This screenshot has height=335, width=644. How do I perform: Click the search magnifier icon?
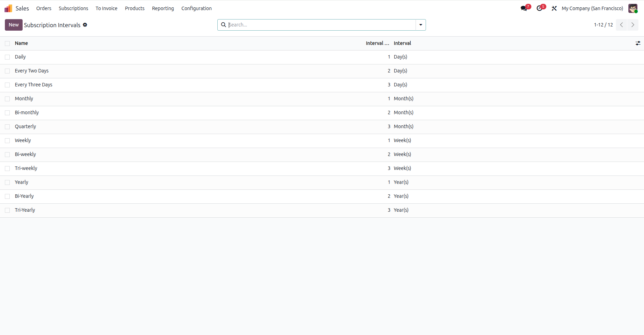(x=224, y=25)
